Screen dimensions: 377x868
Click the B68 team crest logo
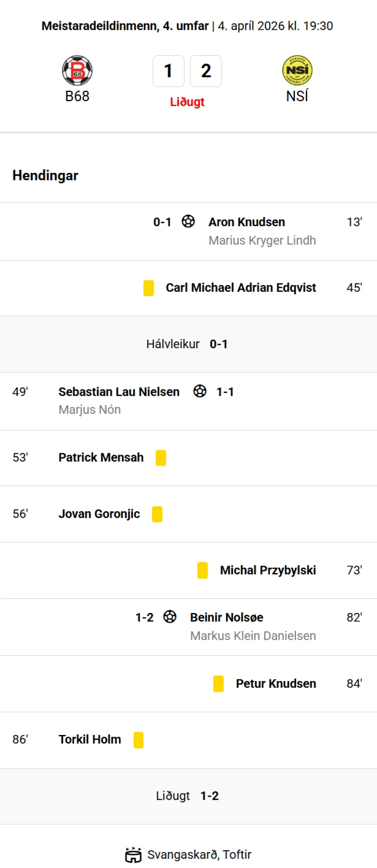77,70
